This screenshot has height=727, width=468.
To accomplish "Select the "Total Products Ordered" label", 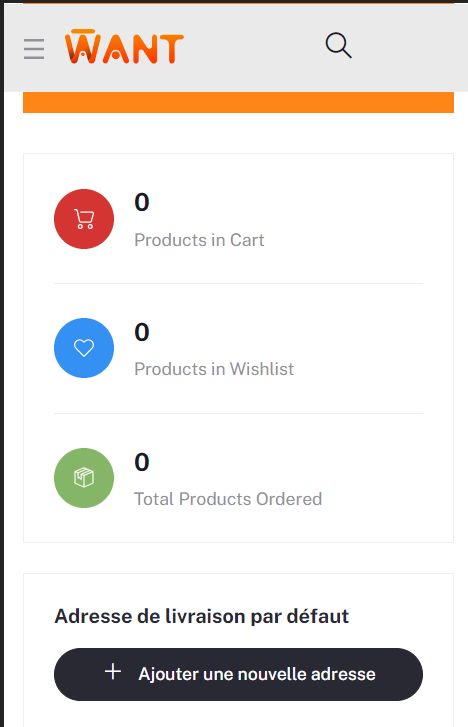I will (x=228, y=499).
